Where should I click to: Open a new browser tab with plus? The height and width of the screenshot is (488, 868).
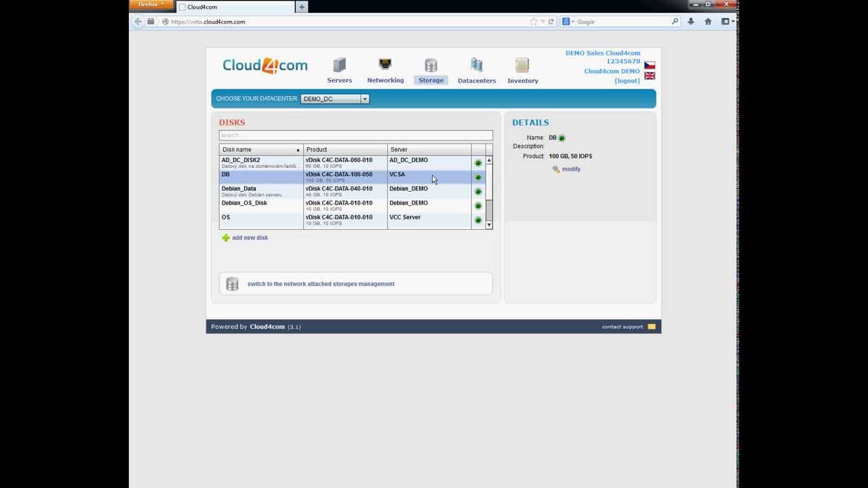302,7
